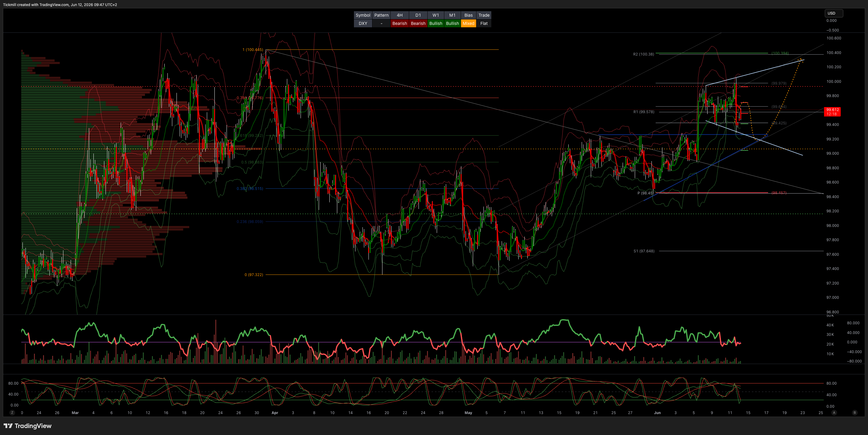This screenshot has width=868, height=435.
Task: Click the level value (99.979)
Action: 779,83
